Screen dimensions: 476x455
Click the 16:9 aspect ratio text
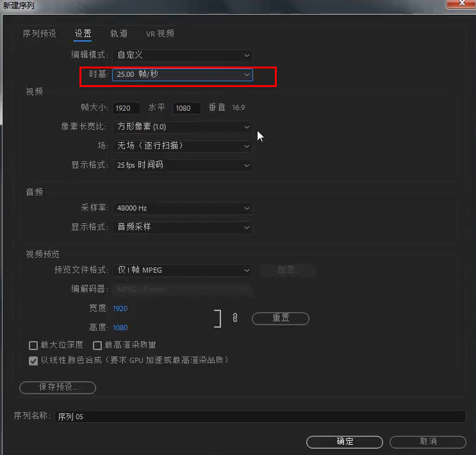pos(238,108)
